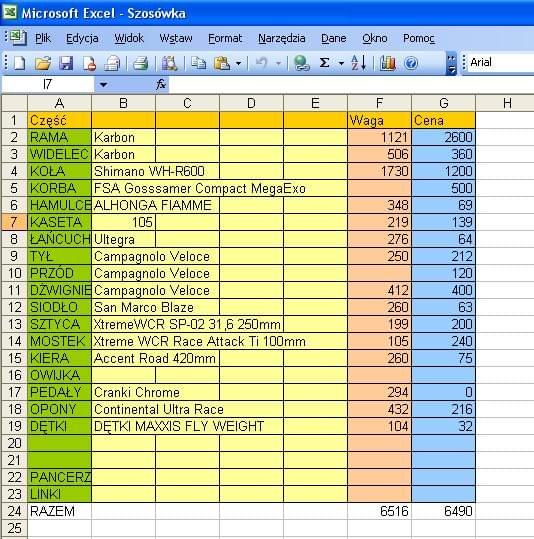Open the Pomoc menu
The height and width of the screenshot is (539, 534).
click(x=419, y=38)
